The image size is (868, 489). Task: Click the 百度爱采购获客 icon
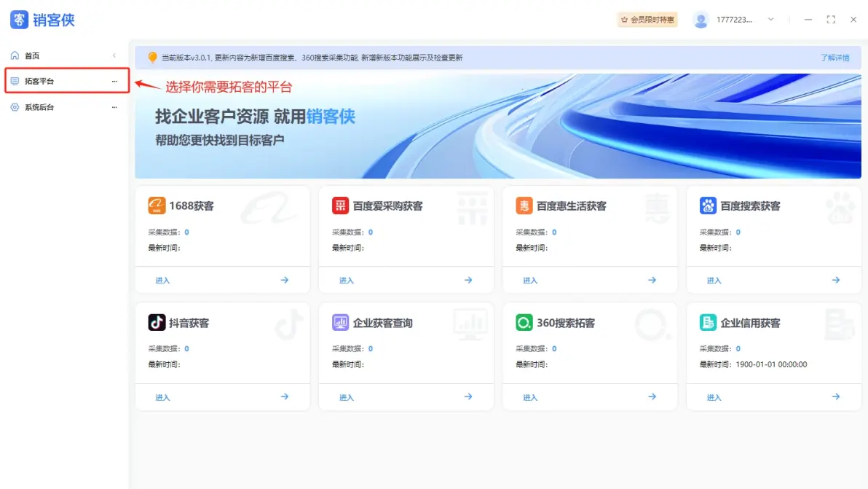click(341, 206)
